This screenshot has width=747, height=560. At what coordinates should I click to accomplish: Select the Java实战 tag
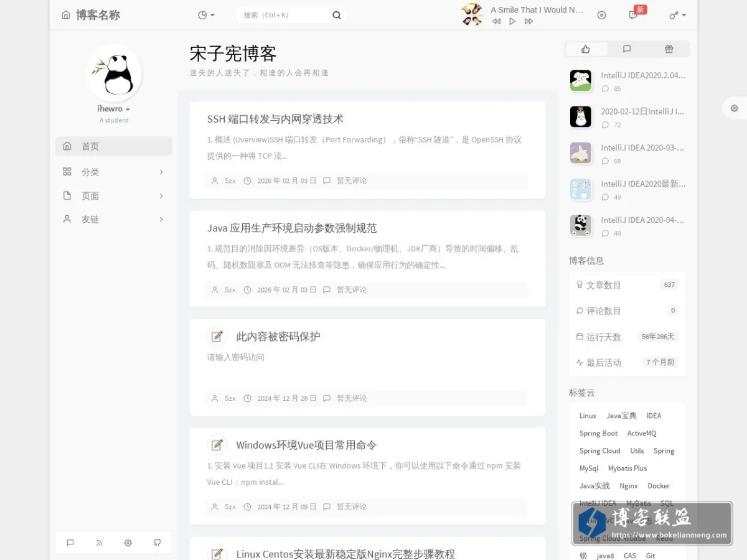pyautogui.click(x=594, y=485)
